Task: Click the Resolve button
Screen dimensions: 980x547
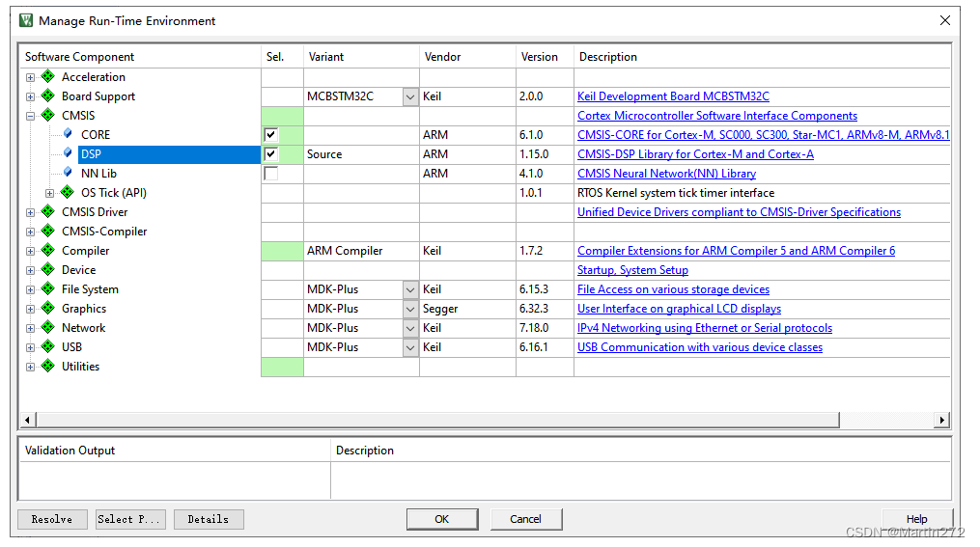Action: point(52,520)
